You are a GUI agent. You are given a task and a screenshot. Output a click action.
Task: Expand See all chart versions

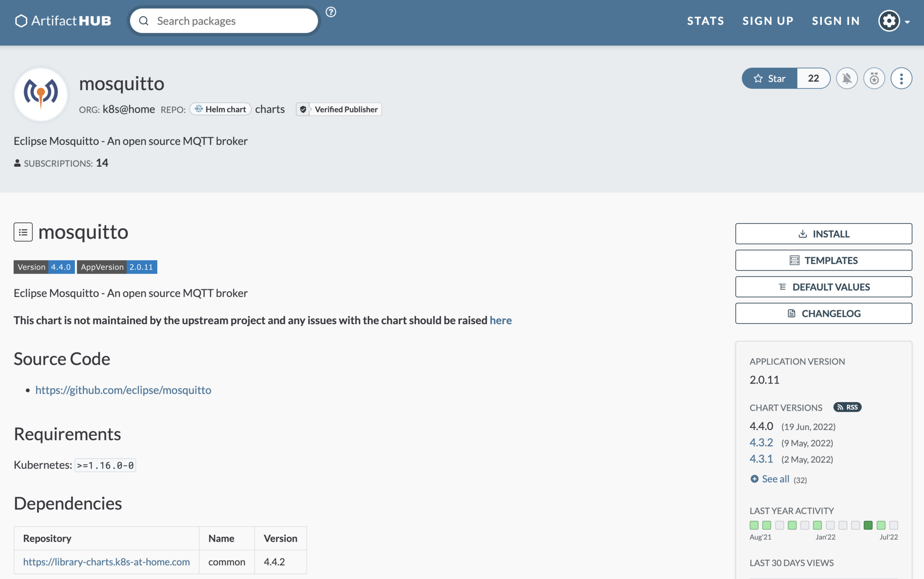775,479
